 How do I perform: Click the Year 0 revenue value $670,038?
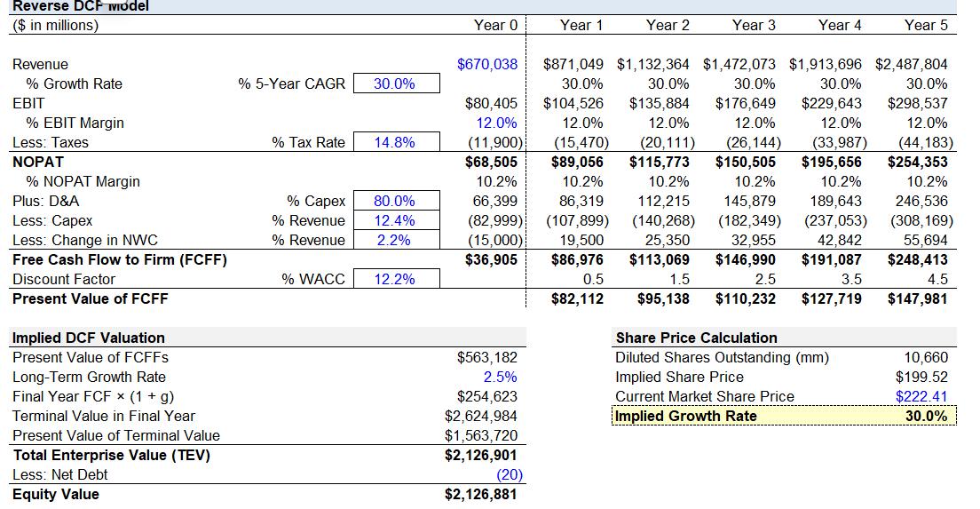point(487,64)
